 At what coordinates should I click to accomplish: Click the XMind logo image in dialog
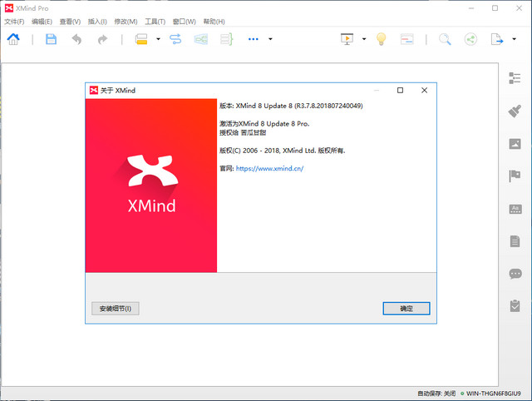tap(151, 186)
